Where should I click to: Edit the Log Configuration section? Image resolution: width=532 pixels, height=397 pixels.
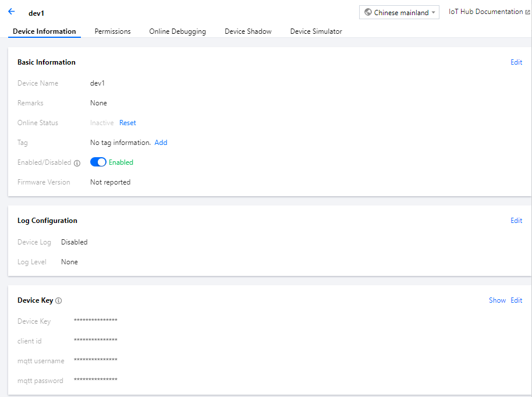pyautogui.click(x=516, y=221)
